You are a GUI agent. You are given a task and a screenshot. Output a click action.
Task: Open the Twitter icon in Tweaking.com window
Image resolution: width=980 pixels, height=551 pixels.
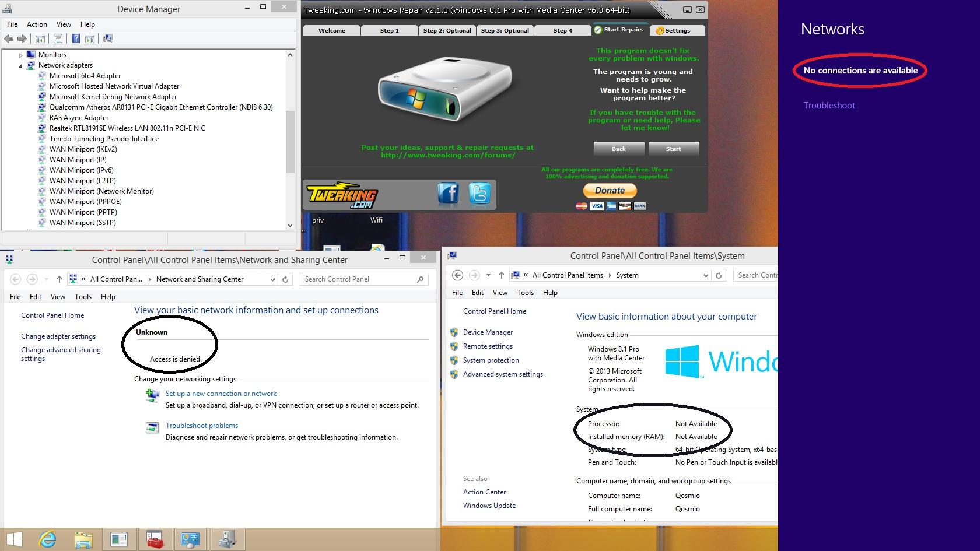tap(480, 193)
